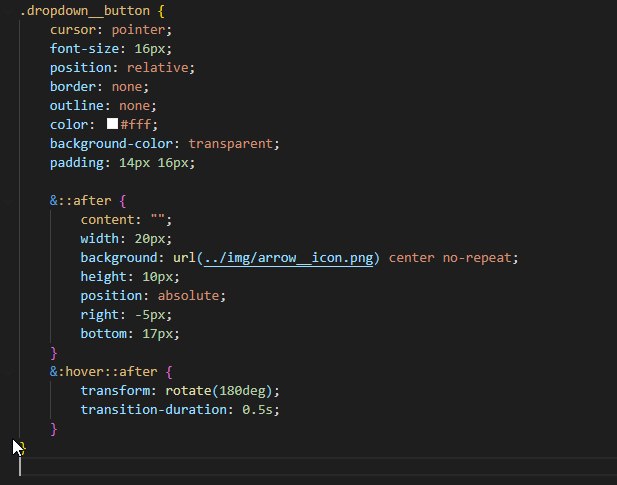The width and height of the screenshot is (617, 485).
Task: Click 'center no-repeat' background value
Action: click(450, 258)
